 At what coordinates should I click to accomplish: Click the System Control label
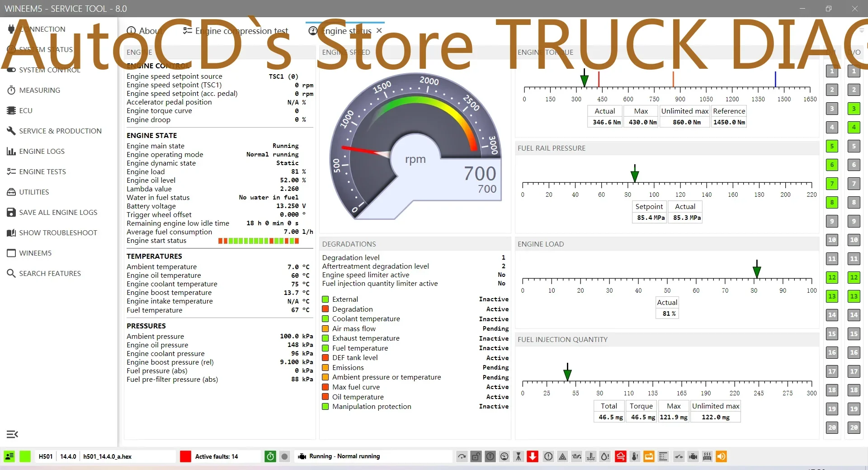[x=50, y=70]
